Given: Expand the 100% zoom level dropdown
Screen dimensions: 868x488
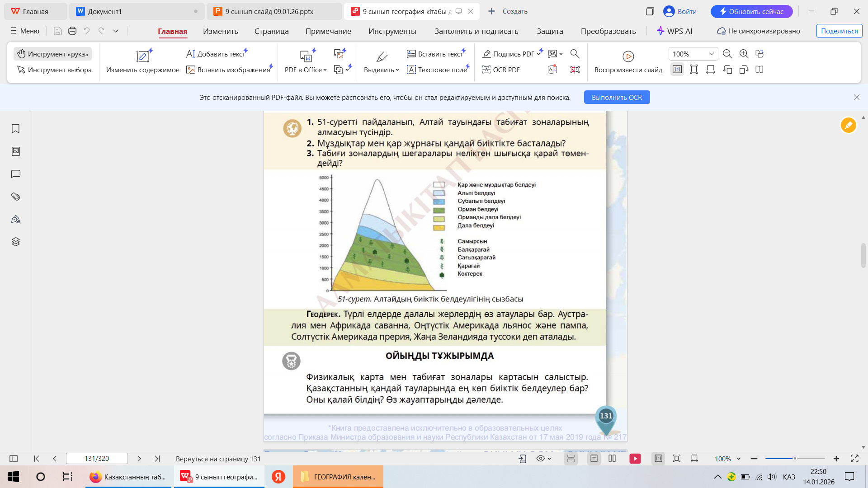Looking at the screenshot, I should pyautogui.click(x=711, y=54).
